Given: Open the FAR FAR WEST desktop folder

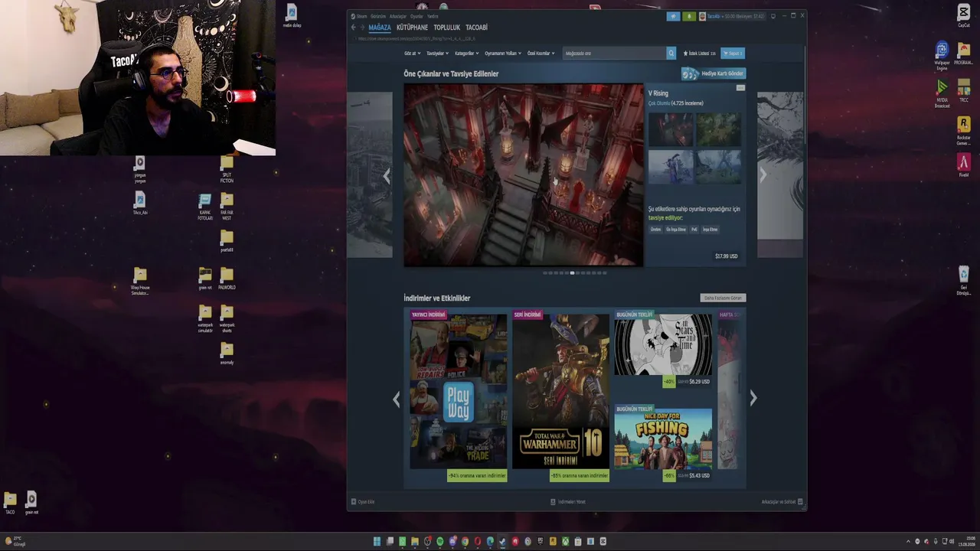Looking at the screenshot, I should 227,207.
